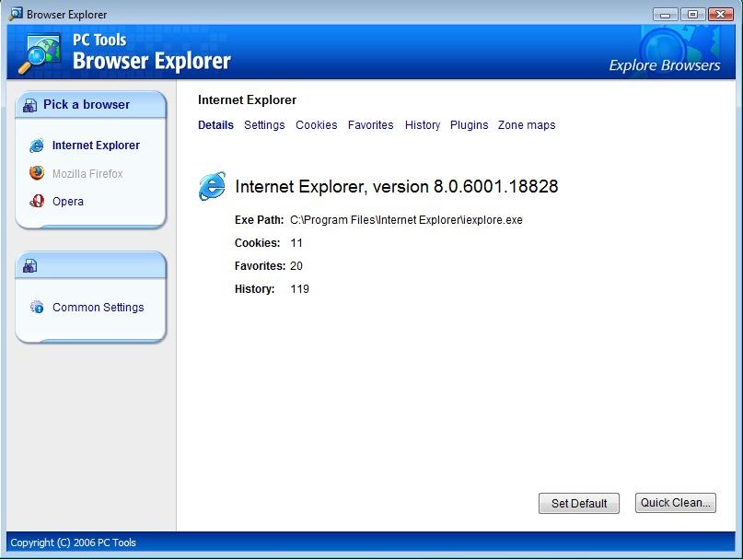Click the heading Internet Explorer, version 8.0.6001.18828

click(396, 186)
